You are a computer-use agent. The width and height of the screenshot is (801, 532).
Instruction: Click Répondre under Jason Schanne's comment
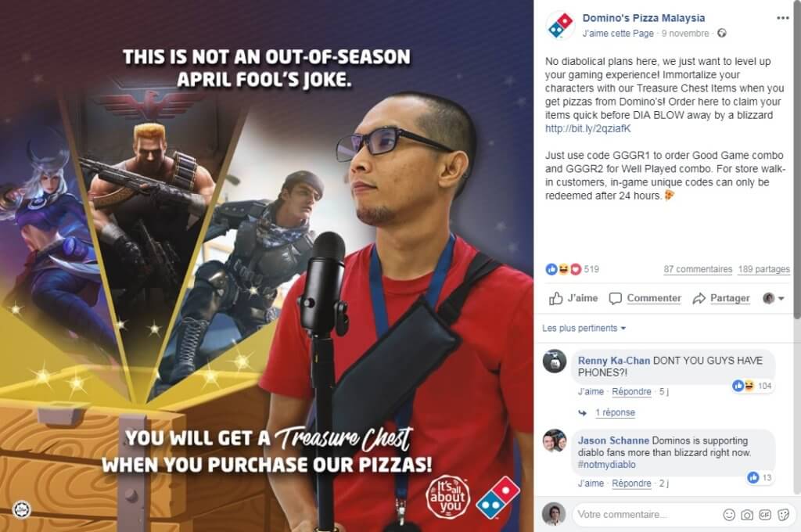(631, 483)
